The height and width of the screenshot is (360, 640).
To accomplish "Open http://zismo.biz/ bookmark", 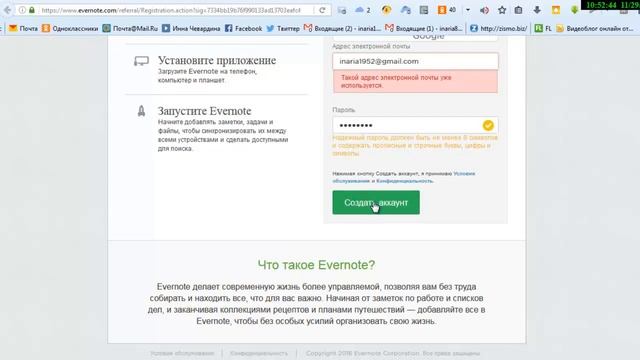I will (x=498, y=28).
